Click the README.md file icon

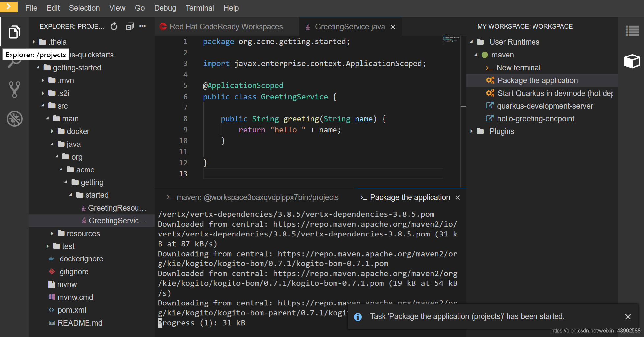click(x=52, y=323)
